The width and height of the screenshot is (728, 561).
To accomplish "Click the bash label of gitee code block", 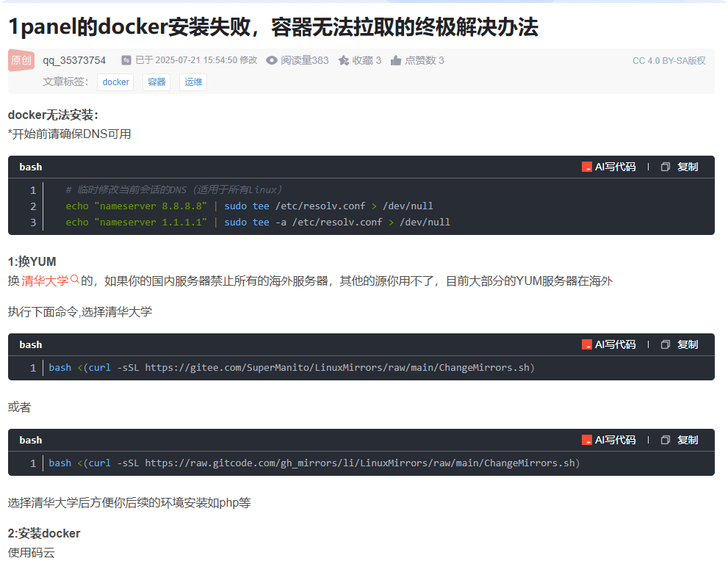I will coord(31,345).
